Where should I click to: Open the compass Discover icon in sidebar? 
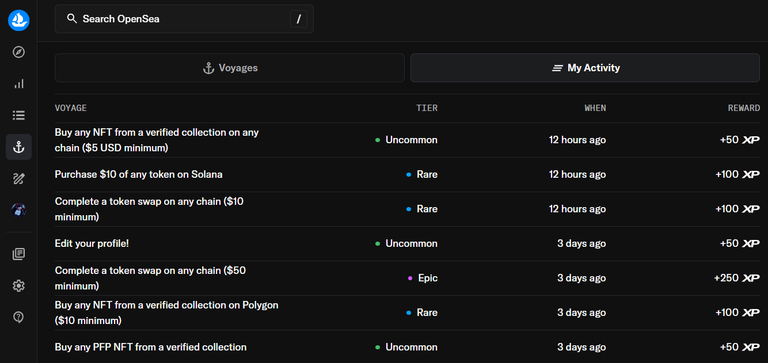click(x=19, y=52)
